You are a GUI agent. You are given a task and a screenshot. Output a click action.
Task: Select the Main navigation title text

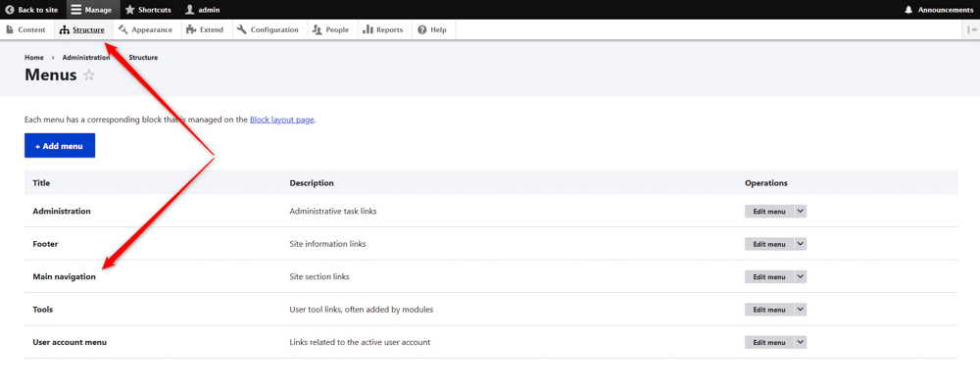pos(64,276)
